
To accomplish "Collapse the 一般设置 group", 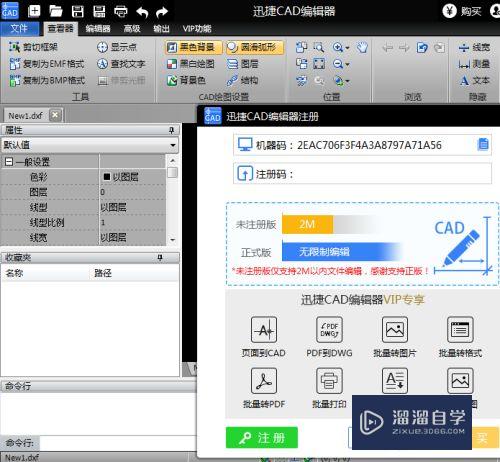I will coord(9,162).
